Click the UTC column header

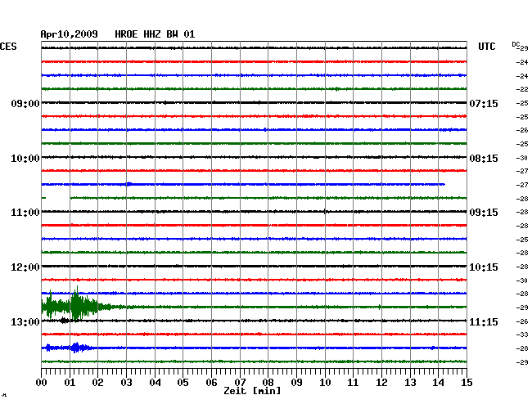click(x=486, y=47)
